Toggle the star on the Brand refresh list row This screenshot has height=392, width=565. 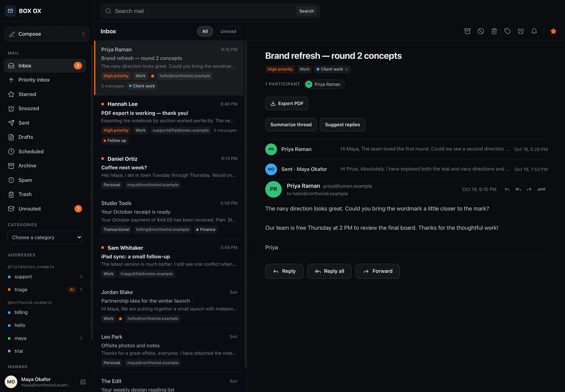pos(153,76)
